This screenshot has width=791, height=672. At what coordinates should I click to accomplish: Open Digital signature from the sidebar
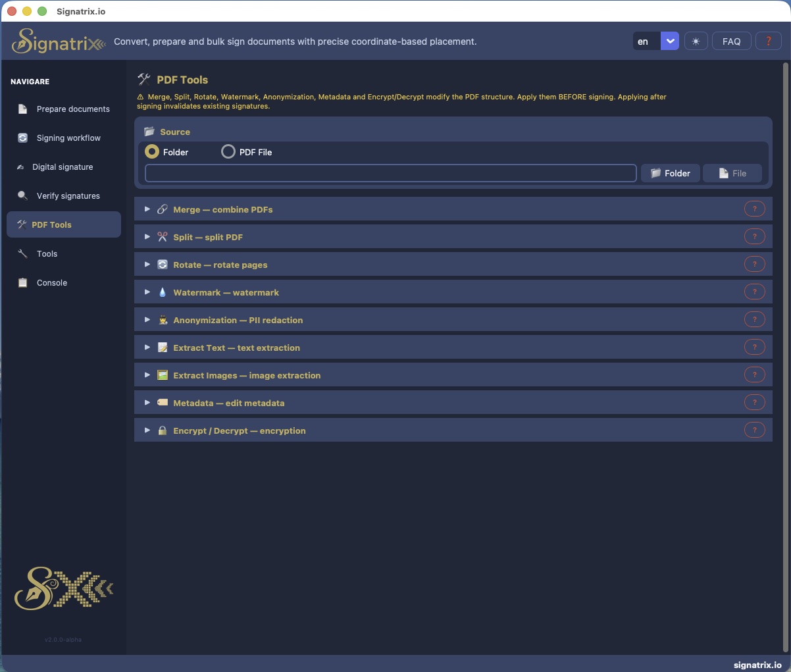pos(63,167)
